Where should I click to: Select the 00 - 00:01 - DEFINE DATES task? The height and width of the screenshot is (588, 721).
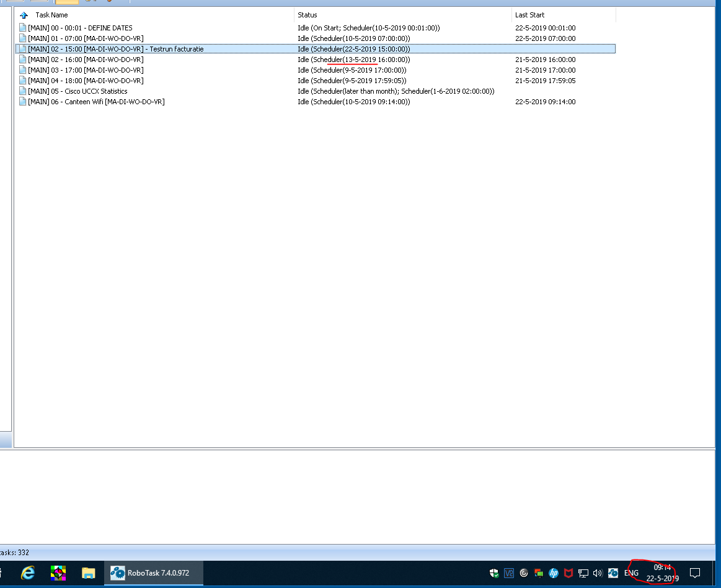pyautogui.click(x=80, y=28)
